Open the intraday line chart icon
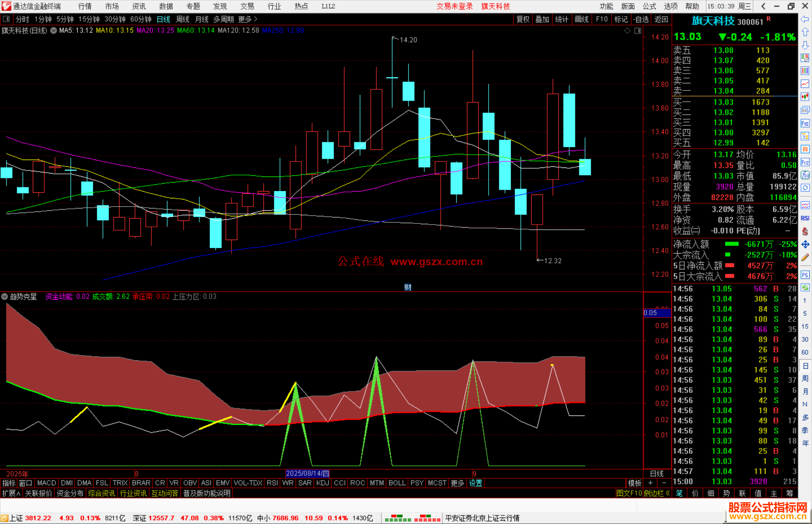Viewport: 812px width, 524px height. pyautogui.click(x=805, y=84)
